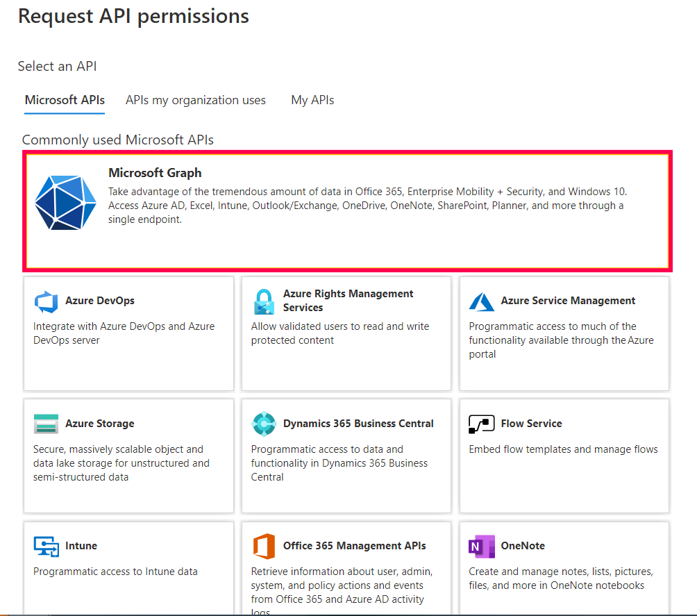The width and height of the screenshot is (697, 616).
Task: Click the Dynamics 365 Business Central icon
Action: click(x=264, y=424)
